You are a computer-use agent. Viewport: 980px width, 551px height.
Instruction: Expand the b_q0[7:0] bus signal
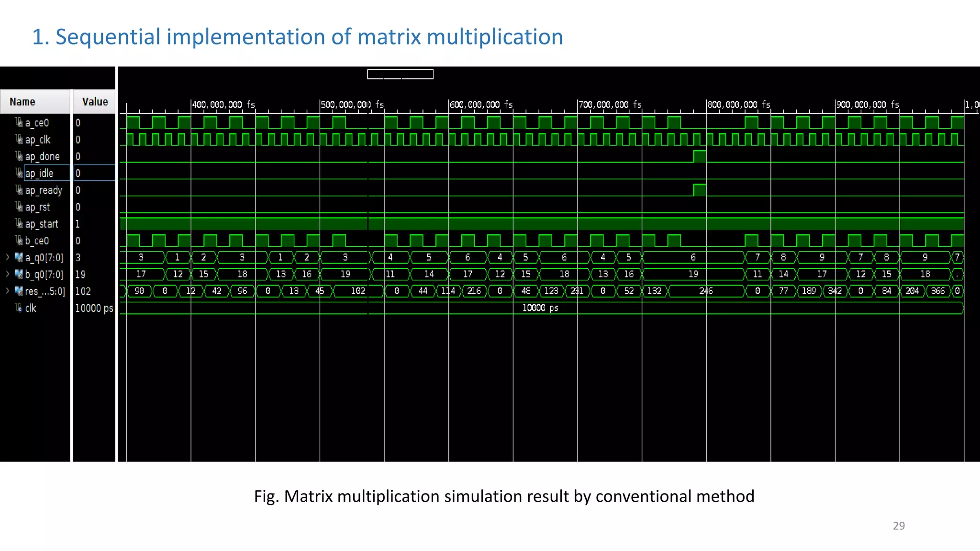[x=7, y=274]
